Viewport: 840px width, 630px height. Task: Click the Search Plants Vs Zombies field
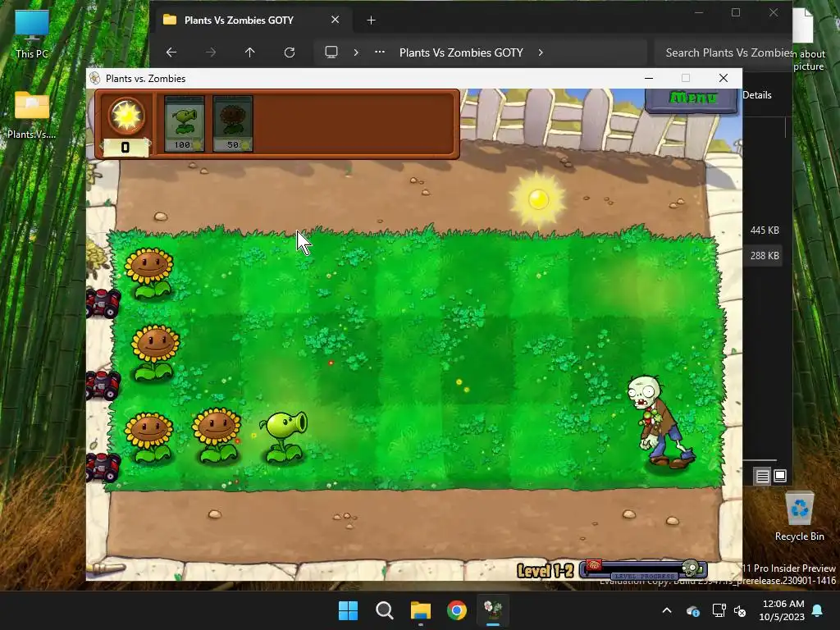724,52
